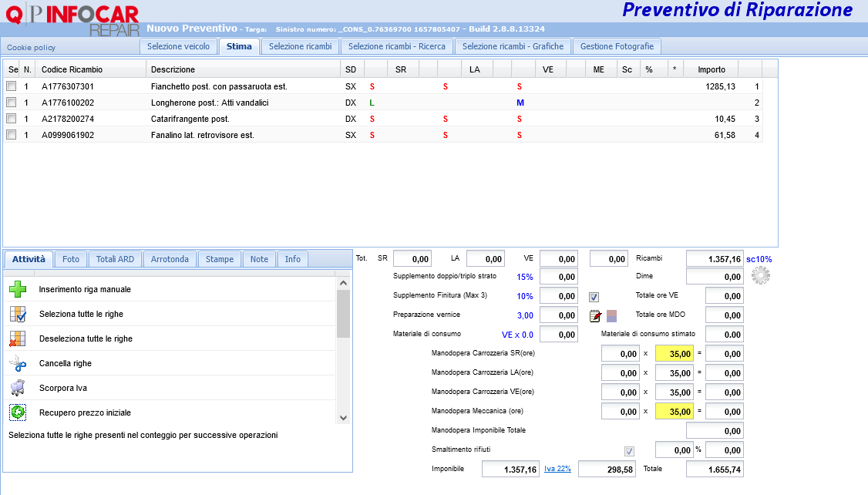Switch to the Arrotonda tab
Image resolution: width=868 pixels, height=495 pixels.
click(170, 259)
